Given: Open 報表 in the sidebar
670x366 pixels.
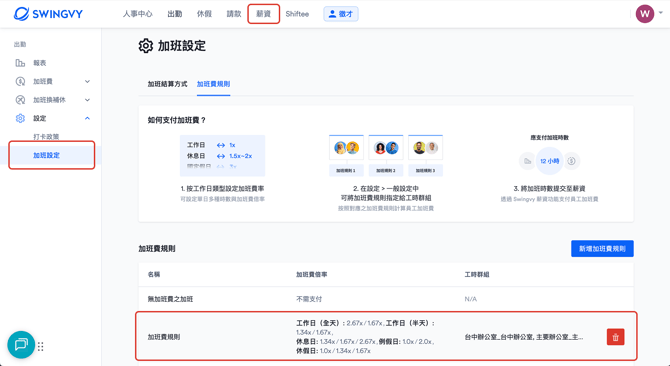Looking at the screenshot, I should click(x=40, y=63).
